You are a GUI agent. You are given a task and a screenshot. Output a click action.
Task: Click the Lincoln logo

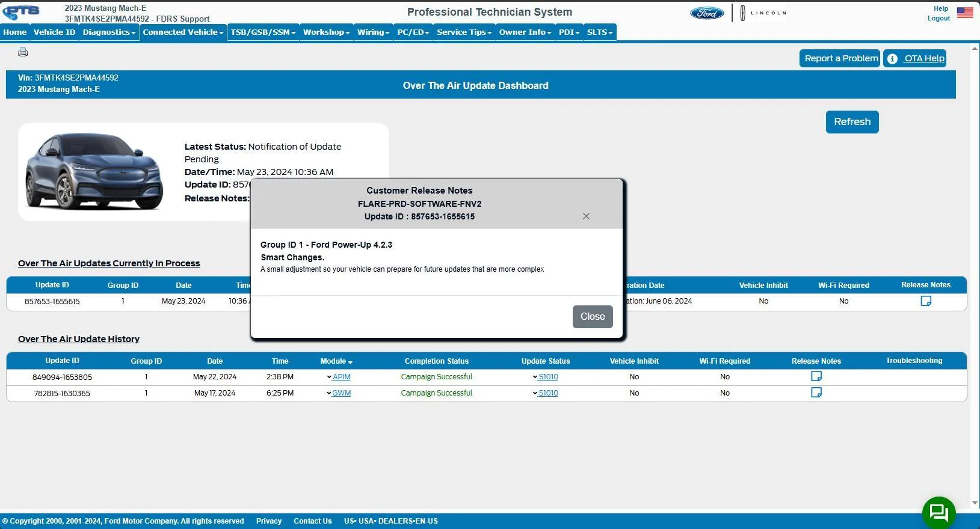(763, 13)
